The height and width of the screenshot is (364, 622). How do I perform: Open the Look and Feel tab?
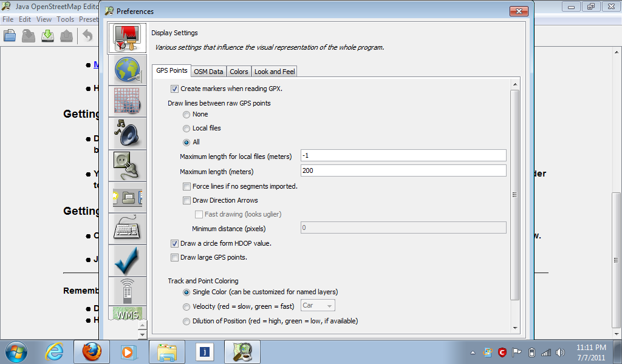coord(274,72)
